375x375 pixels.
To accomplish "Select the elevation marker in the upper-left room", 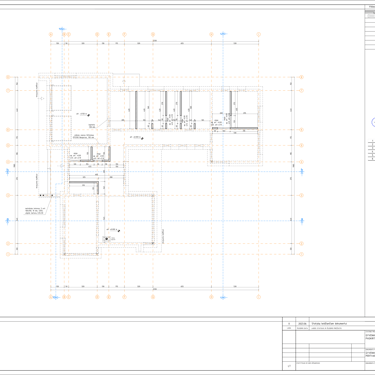I will [83, 114].
